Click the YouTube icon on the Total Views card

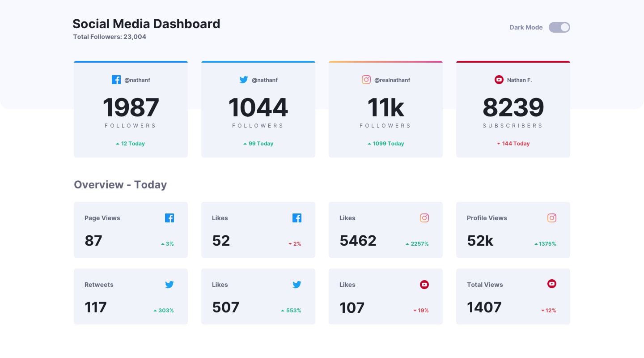552,284
